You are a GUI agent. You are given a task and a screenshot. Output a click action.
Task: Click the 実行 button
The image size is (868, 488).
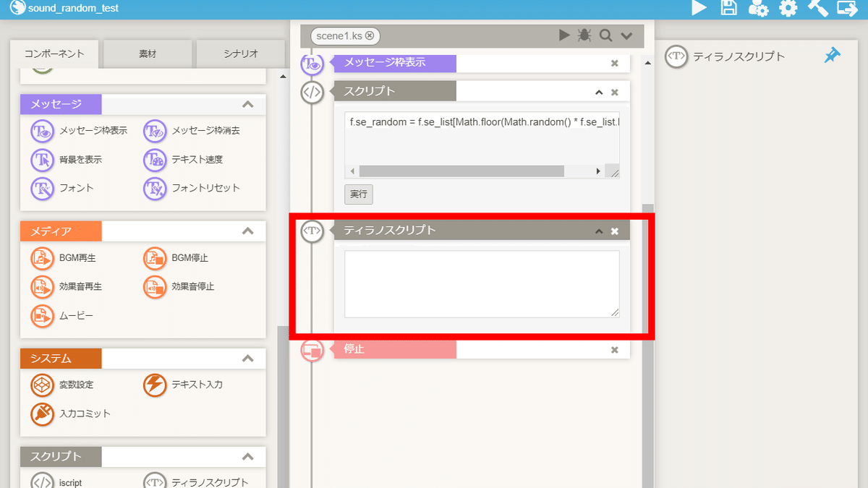click(359, 194)
